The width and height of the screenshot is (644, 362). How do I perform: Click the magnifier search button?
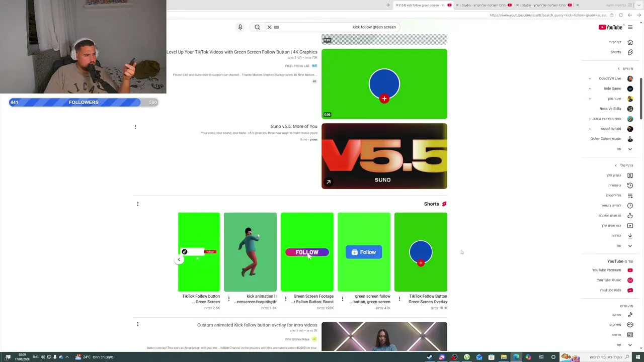click(257, 27)
